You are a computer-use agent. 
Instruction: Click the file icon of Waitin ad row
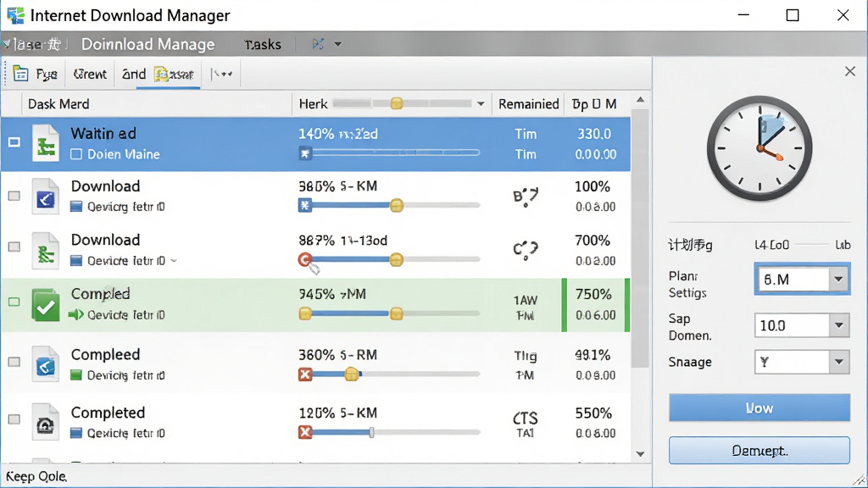pyautogui.click(x=46, y=143)
